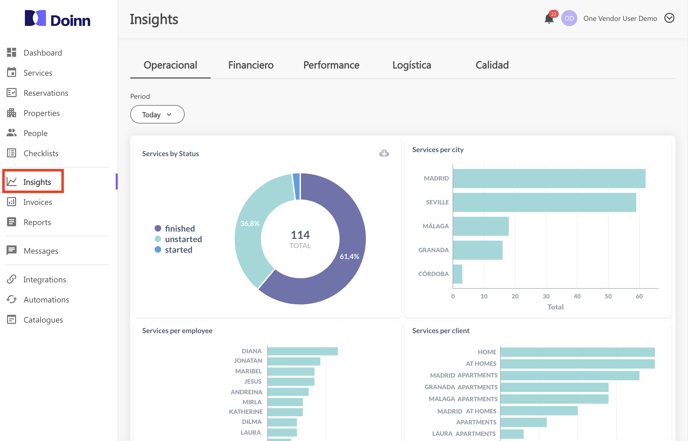
Task: Click the HOME bar in Services per client
Action: (577, 352)
